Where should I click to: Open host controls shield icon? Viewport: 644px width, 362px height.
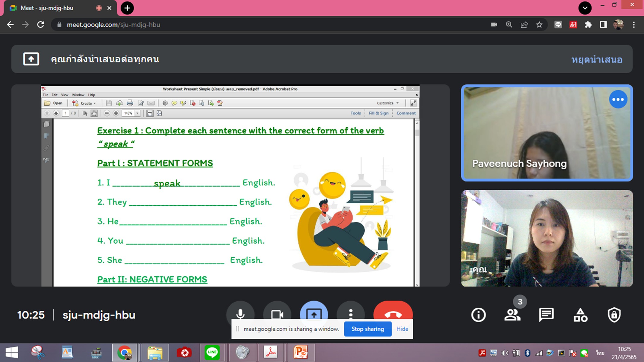tap(614, 315)
